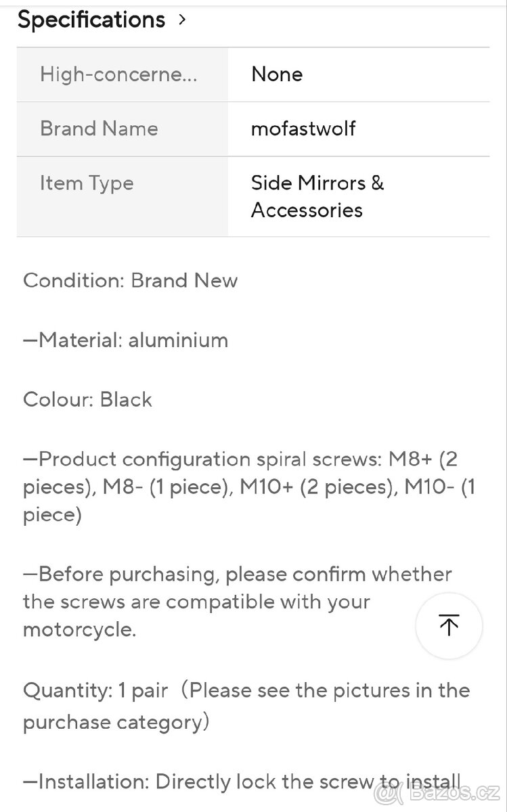Tap the truncated High-concerne... label
This screenshot has height=812, width=507.
pos(118,74)
